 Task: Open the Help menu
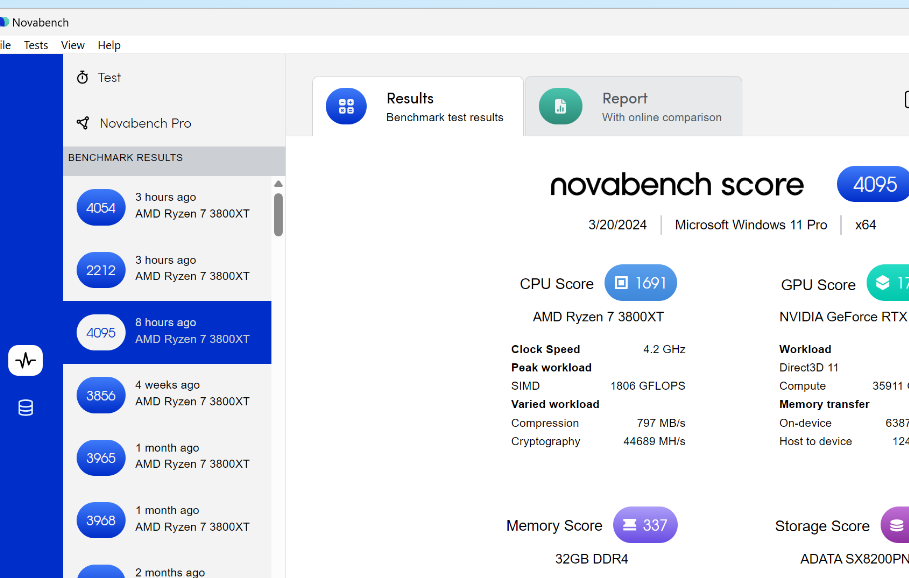point(108,44)
